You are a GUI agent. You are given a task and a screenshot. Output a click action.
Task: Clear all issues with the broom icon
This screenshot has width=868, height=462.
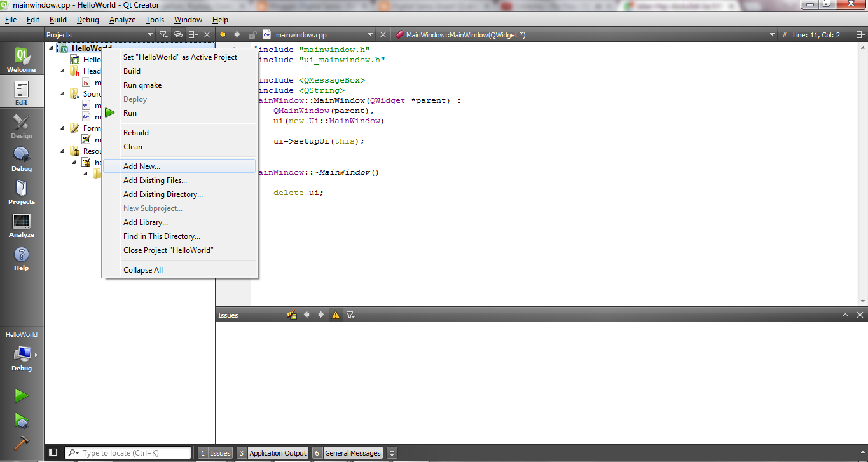tap(291, 315)
